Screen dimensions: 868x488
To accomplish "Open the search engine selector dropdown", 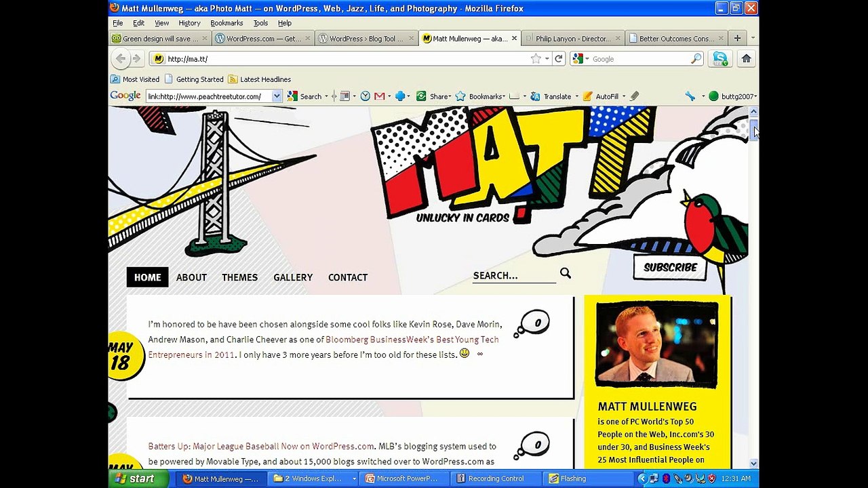I will coord(587,59).
